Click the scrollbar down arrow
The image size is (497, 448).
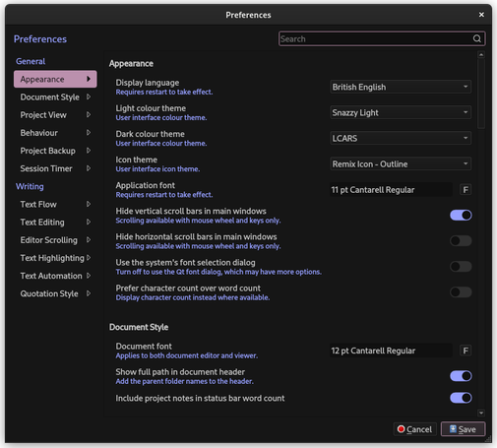click(x=481, y=413)
